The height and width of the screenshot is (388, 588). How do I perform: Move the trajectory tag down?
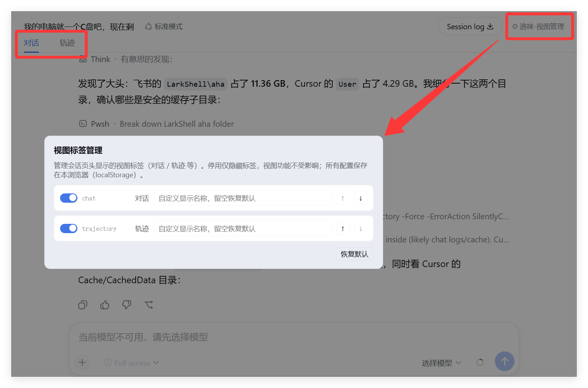tap(360, 228)
